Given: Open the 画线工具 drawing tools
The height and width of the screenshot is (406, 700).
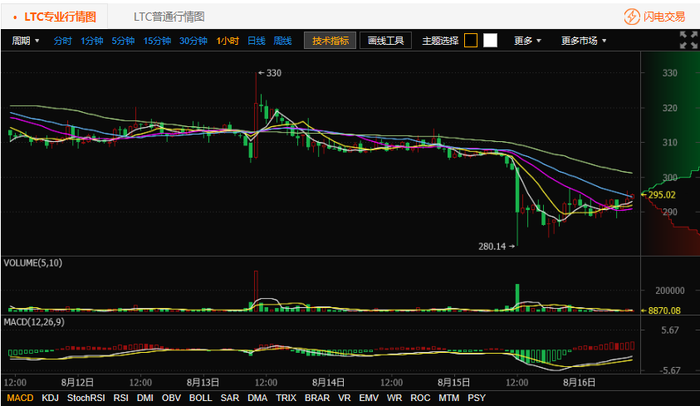Looking at the screenshot, I should (386, 41).
